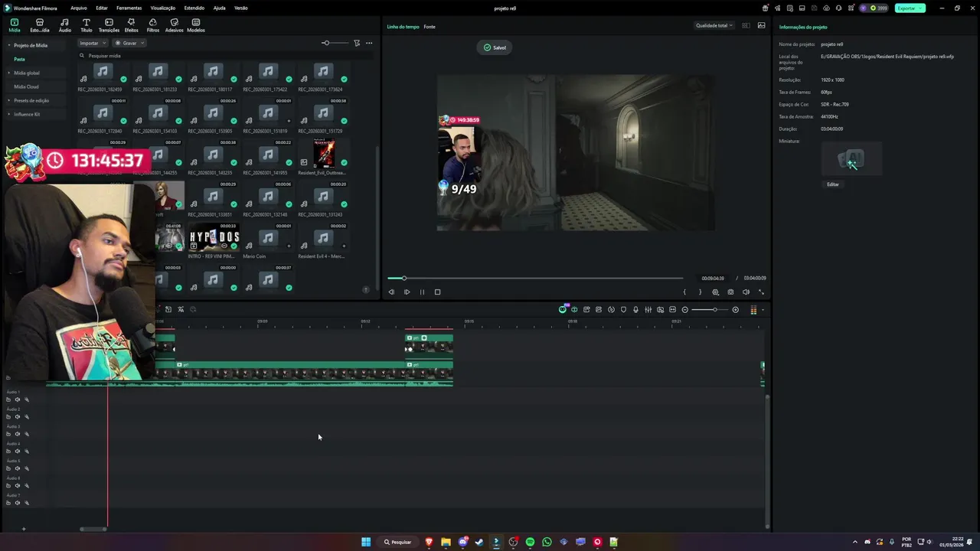Open the Áudio library tab

pos(64,25)
